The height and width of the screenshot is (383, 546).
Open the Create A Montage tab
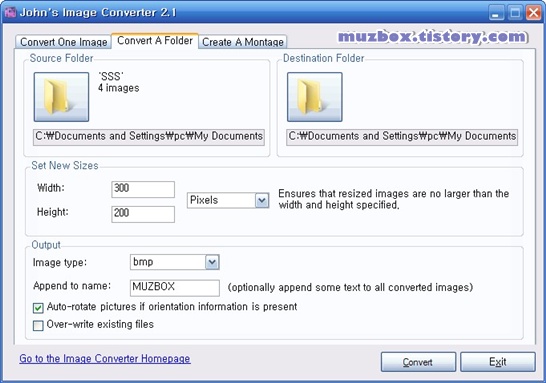coord(243,42)
